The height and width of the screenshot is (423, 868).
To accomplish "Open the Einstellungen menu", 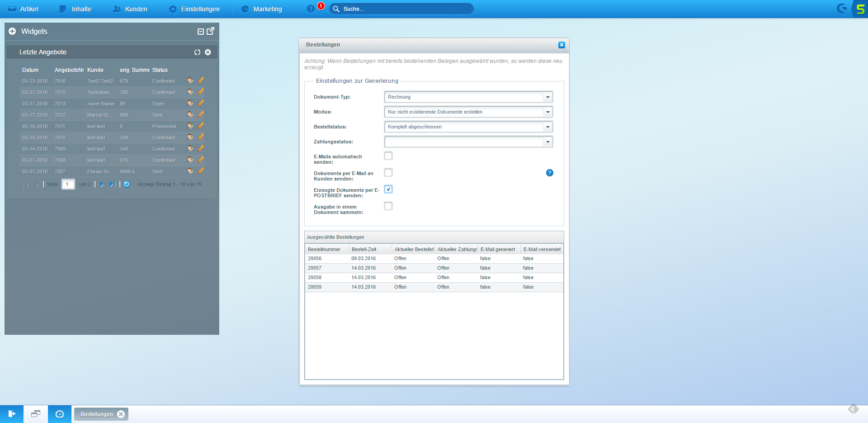I will click(x=194, y=9).
